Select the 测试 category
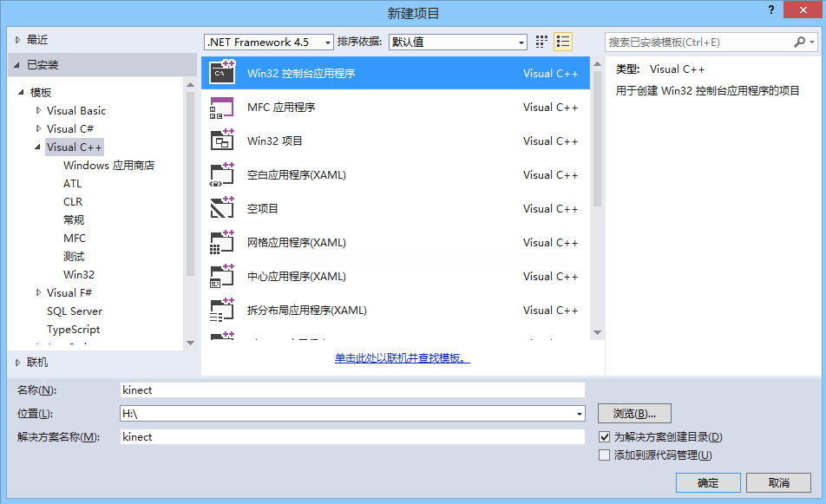Screen dimensions: 826x504 (74, 257)
